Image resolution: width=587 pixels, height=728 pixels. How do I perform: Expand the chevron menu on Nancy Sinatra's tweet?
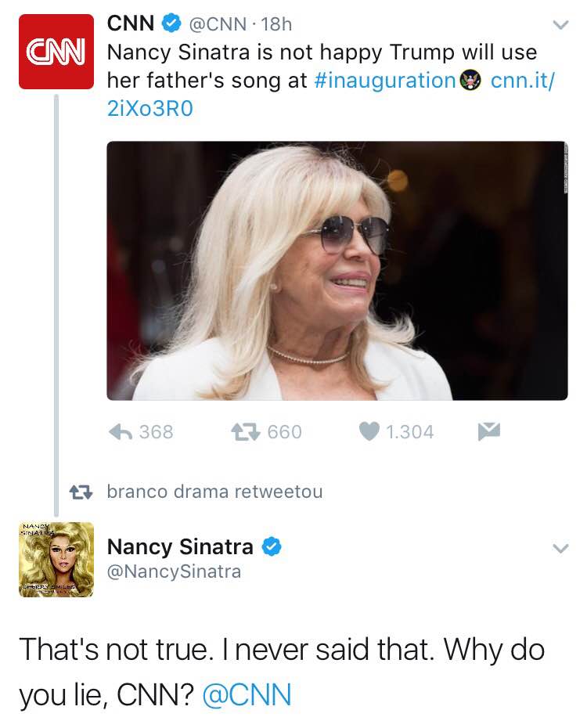[x=559, y=549]
